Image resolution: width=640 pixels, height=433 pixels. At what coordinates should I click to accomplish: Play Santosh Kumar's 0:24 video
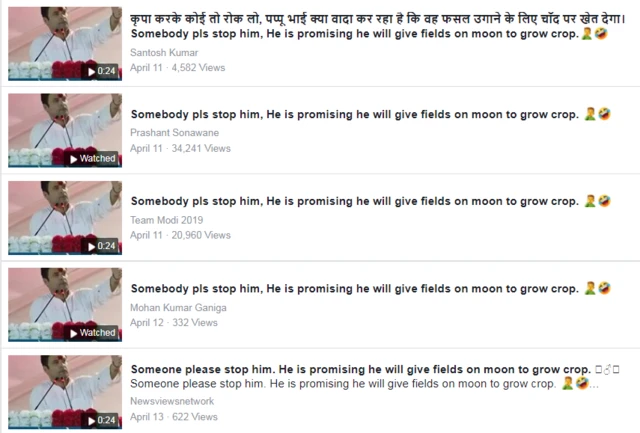coord(102,71)
